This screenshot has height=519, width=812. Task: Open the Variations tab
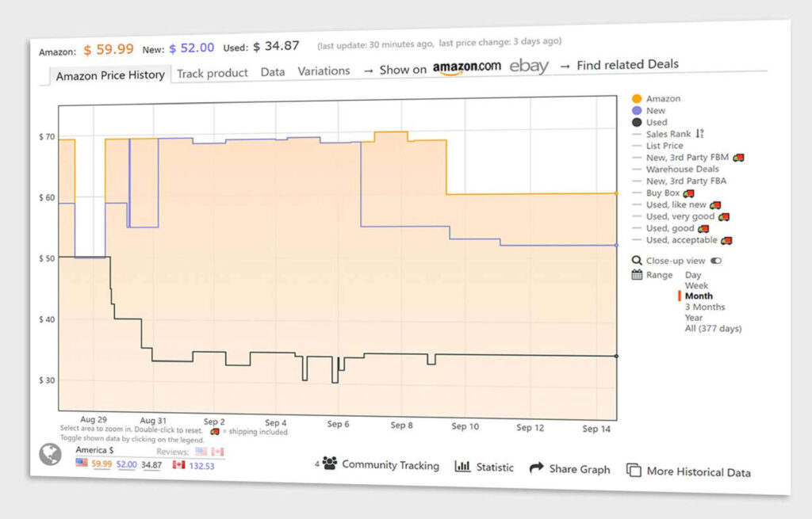324,71
